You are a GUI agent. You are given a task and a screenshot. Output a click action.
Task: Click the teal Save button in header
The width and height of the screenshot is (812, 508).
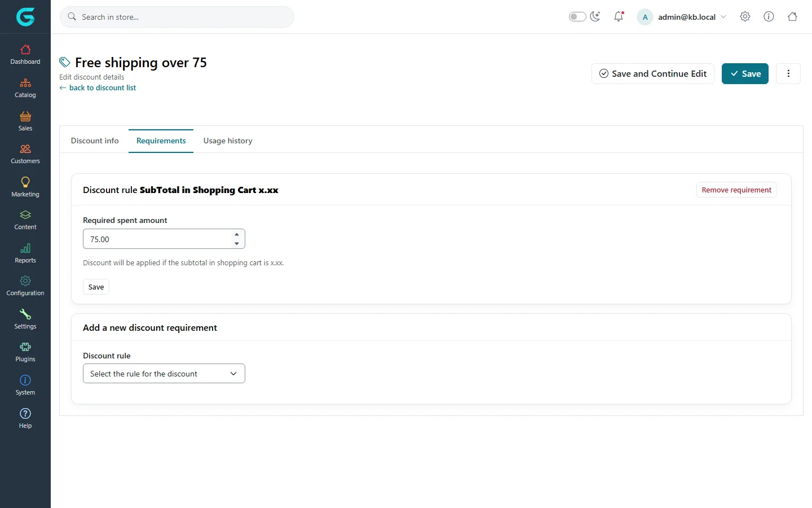coord(745,73)
